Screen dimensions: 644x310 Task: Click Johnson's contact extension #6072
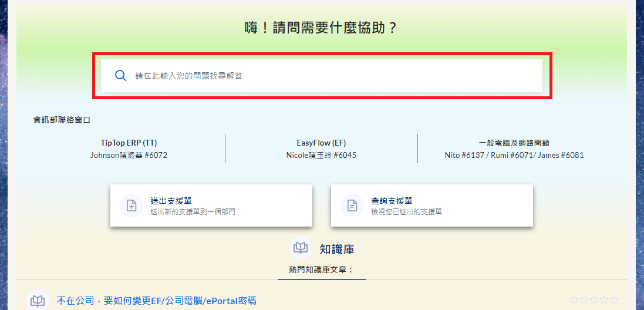point(156,156)
